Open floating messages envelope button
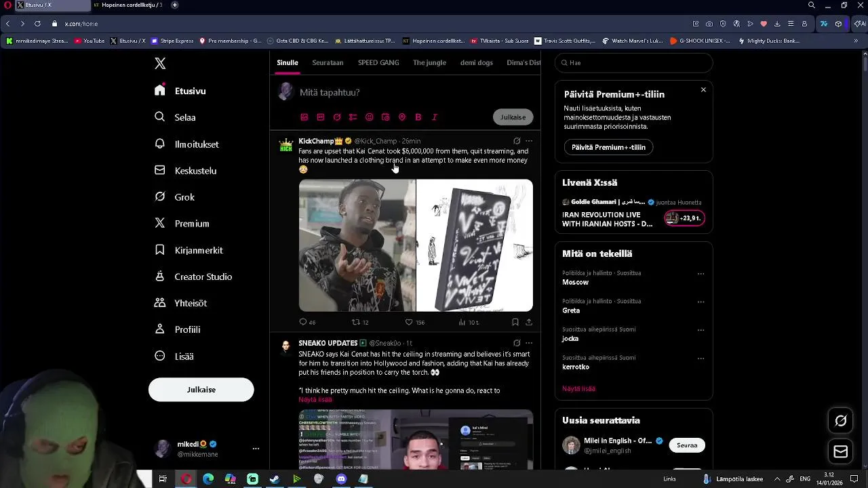The height and width of the screenshot is (488, 868). click(x=841, y=451)
